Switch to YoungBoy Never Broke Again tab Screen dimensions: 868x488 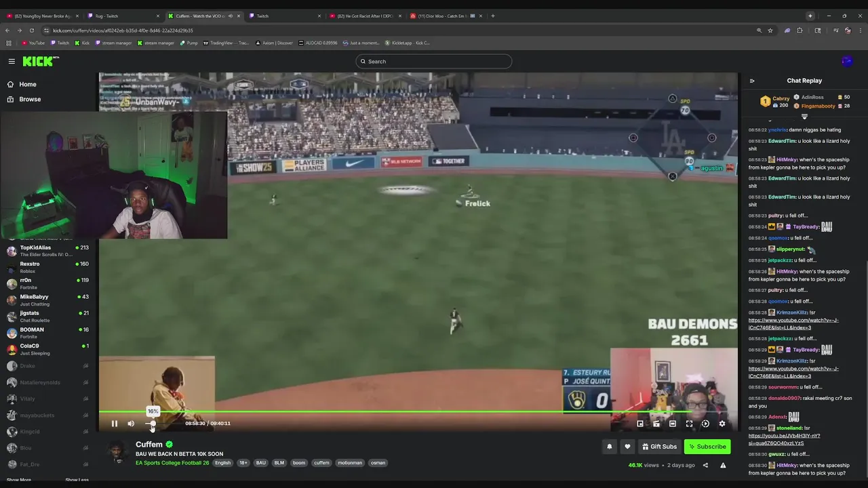pyautogui.click(x=42, y=16)
